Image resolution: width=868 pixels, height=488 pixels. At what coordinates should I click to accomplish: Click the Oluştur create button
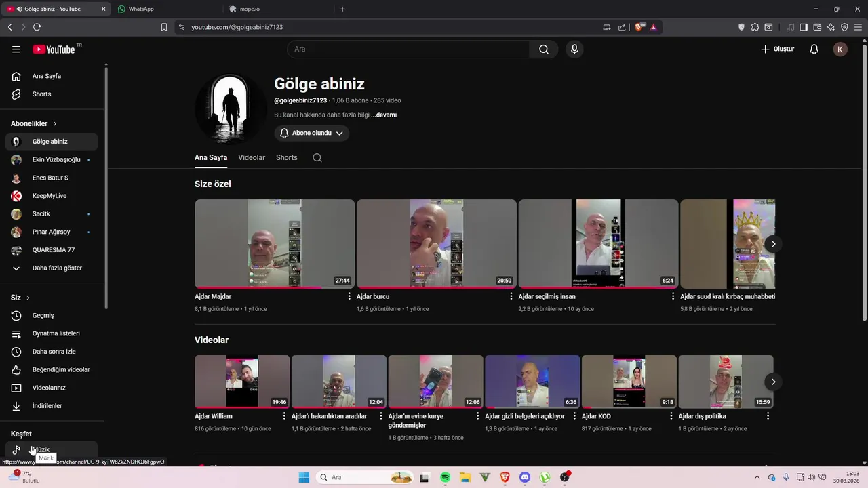(x=777, y=49)
